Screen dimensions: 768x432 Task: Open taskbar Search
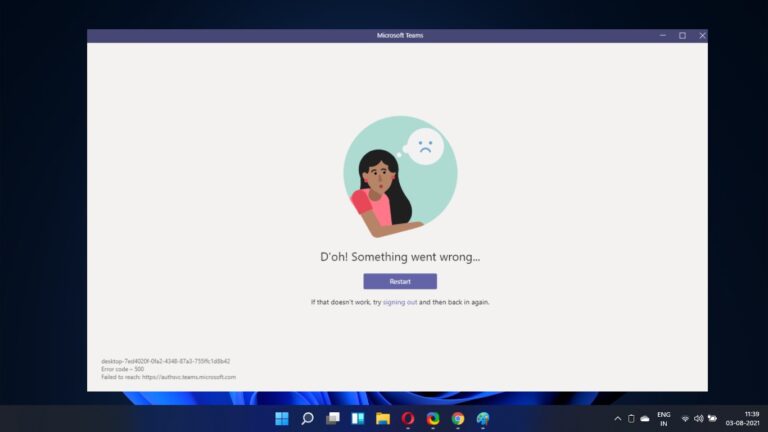(307, 418)
